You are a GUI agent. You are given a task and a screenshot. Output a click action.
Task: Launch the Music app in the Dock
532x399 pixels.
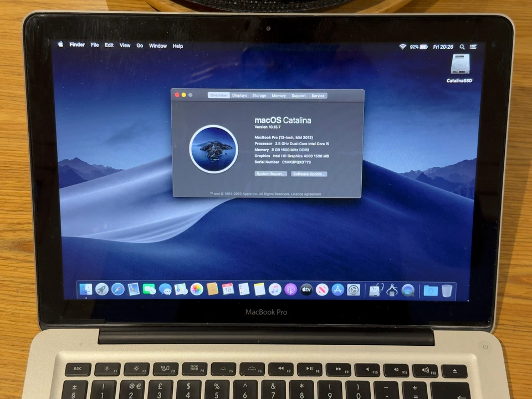(275, 289)
